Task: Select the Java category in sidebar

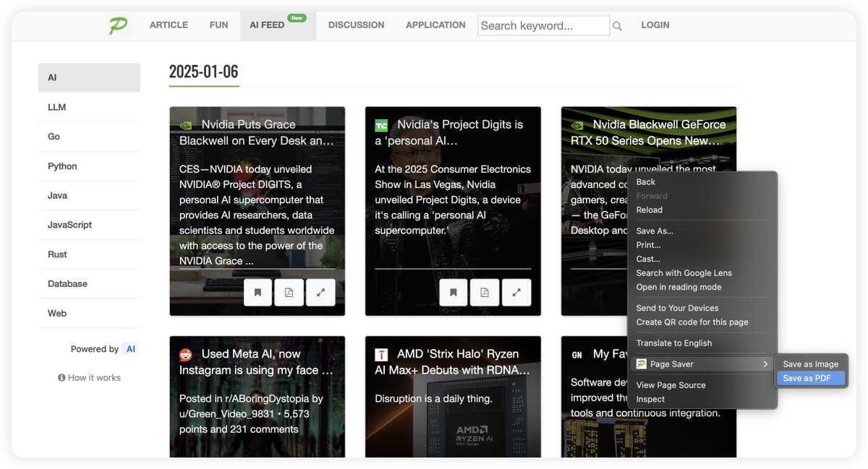Action: pyautogui.click(x=89, y=195)
